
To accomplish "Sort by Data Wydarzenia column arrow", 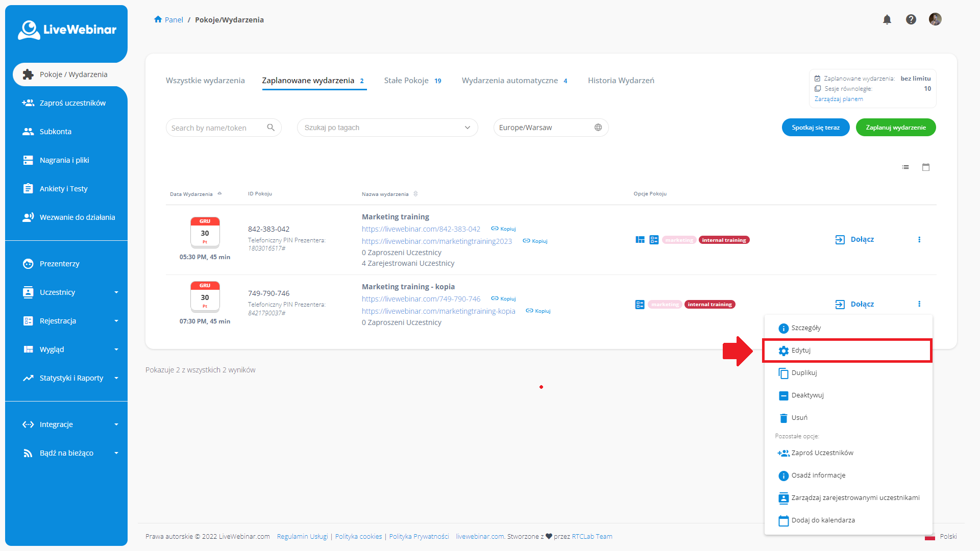I will click(x=220, y=193).
